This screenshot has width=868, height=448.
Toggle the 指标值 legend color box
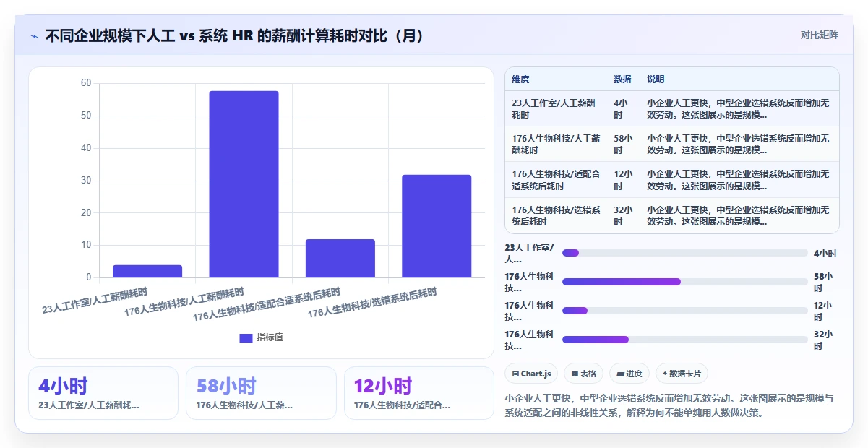click(x=246, y=337)
